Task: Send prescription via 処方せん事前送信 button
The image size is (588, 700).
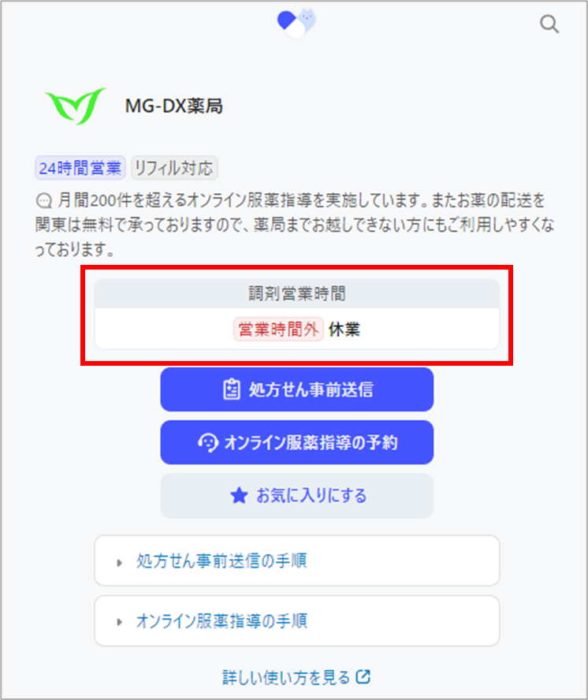Action: (297, 389)
